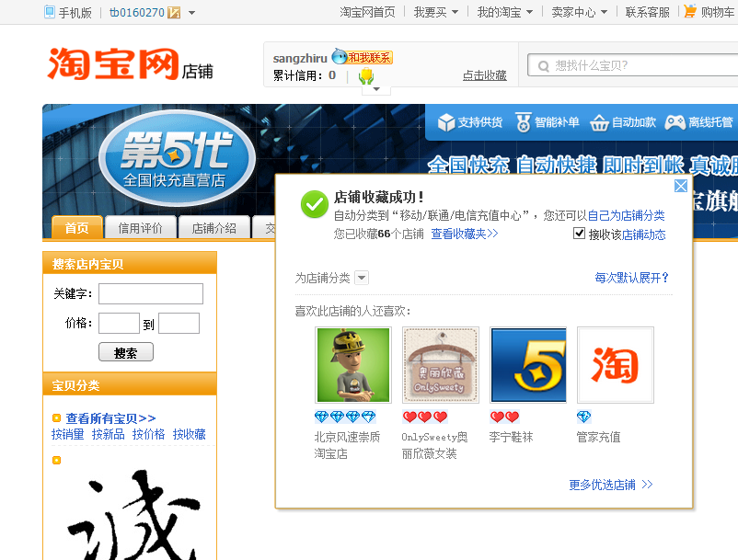Switch to the 首页 tab
The height and width of the screenshot is (560, 738).
(76, 227)
